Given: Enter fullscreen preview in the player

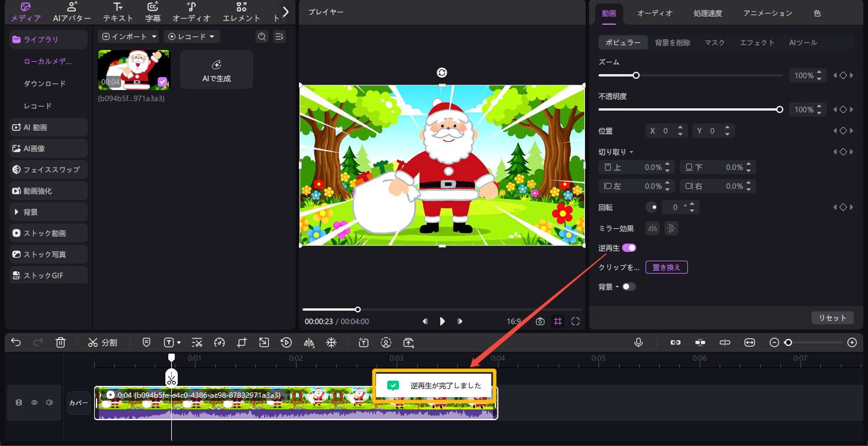Looking at the screenshot, I should tap(576, 321).
